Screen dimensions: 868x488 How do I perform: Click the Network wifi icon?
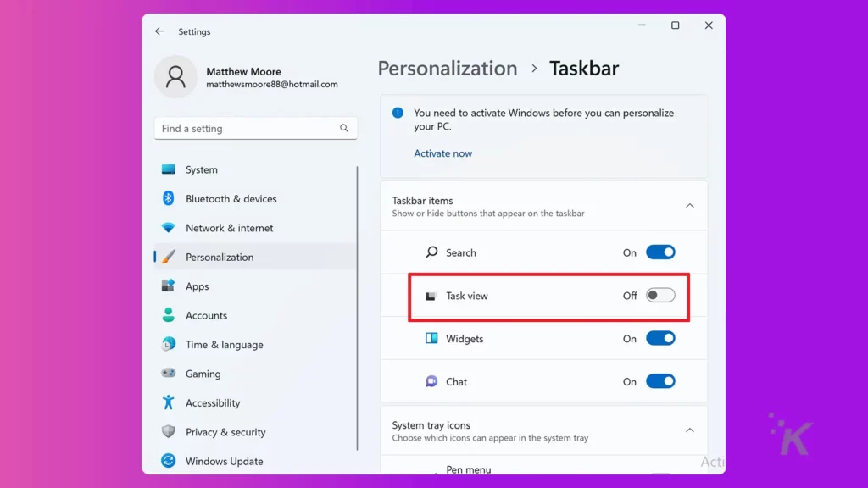coord(169,227)
